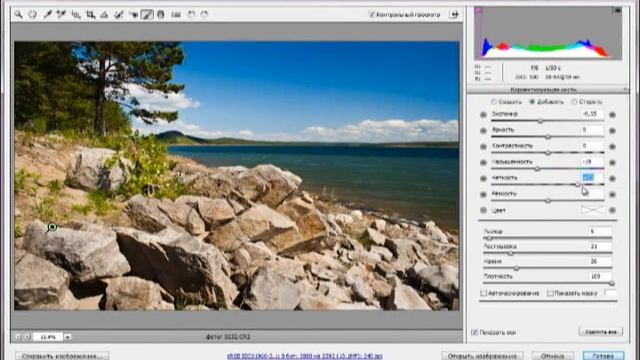Screen dimensions: 640x360
Task: Select the Zoom tool in toolbar
Action: coord(19,15)
